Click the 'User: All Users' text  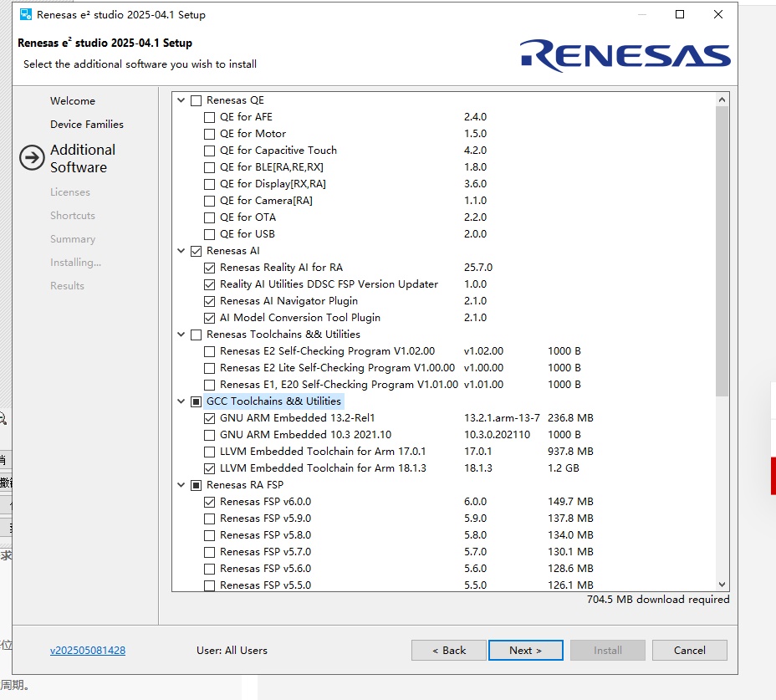(232, 651)
